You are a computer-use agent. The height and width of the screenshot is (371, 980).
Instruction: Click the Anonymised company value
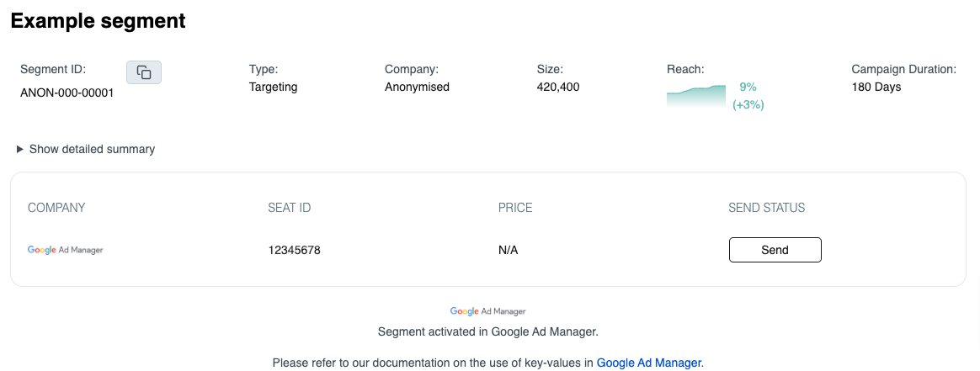pos(417,87)
